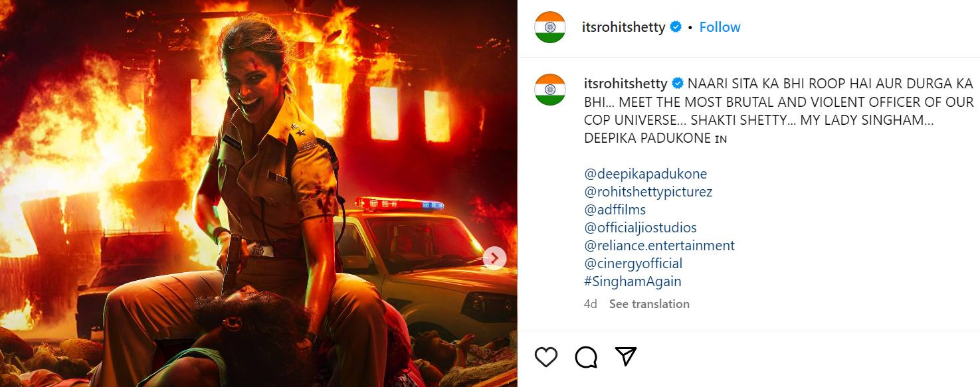This screenshot has height=387, width=980.
Task: Open the #SinghamAgain hashtag
Action: pos(633,281)
